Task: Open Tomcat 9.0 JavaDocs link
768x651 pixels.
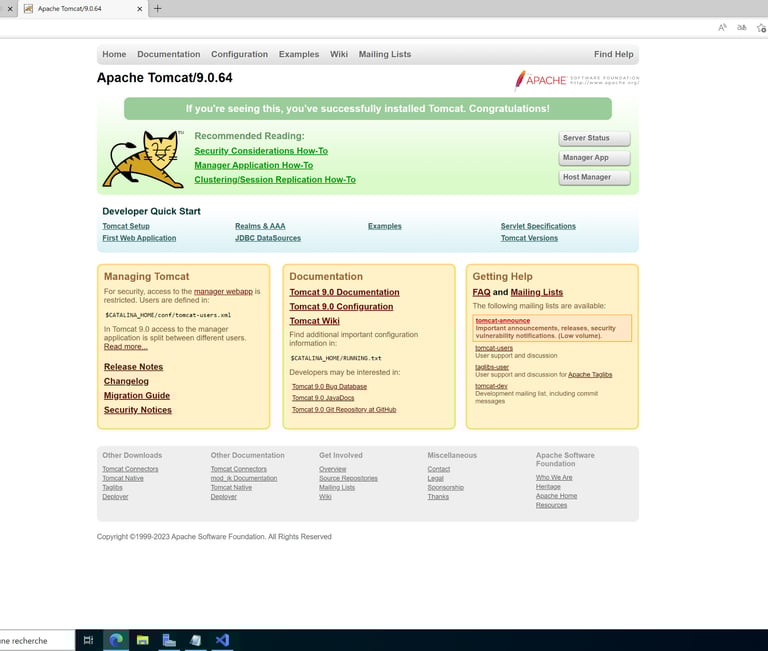Action: pyautogui.click(x=323, y=398)
